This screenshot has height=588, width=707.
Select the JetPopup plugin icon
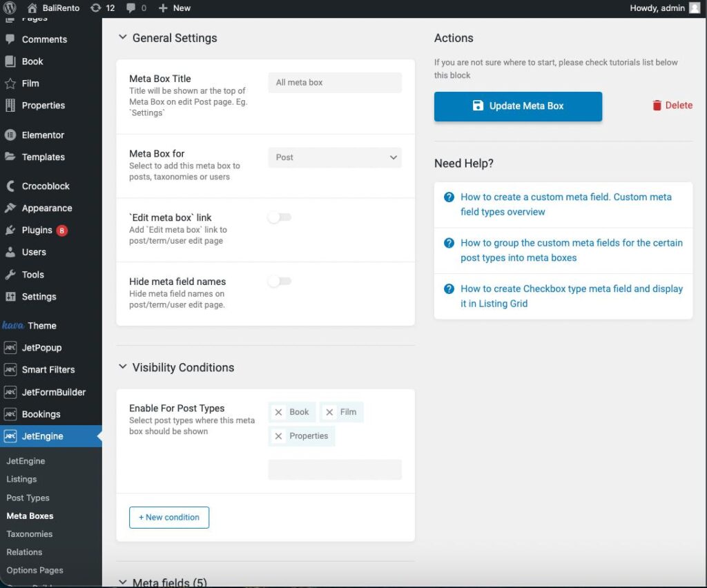pos(12,347)
